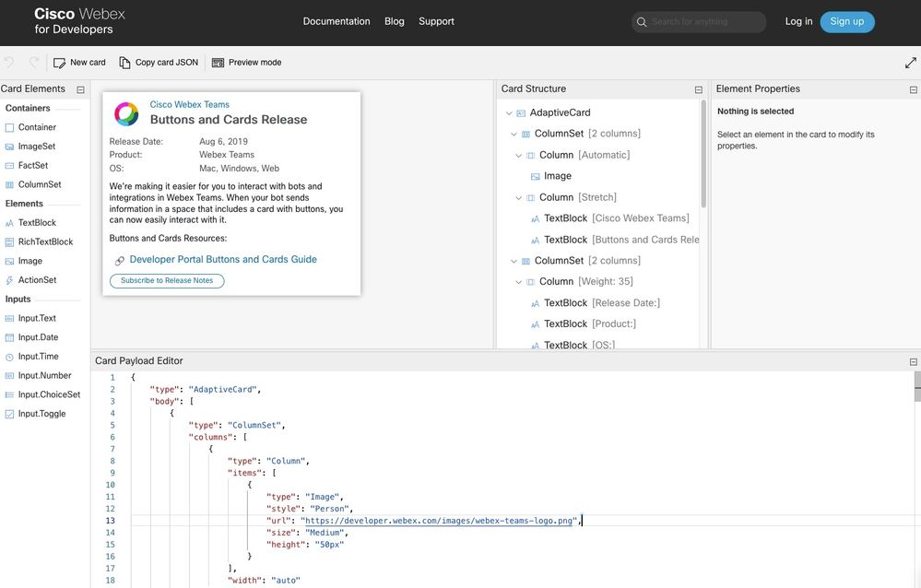This screenshot has height=588, width=921.
Task: Select the Input.Toggle checkbox icon
Action: click(9, 414)
